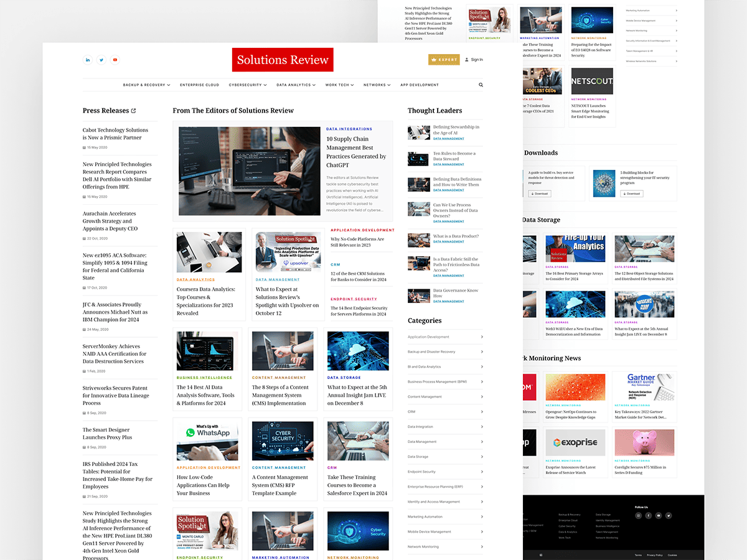This screenshot has width=747, height=560.
Task: Click the YouTube icon in back window footer
Action: [x=659, y=515]
